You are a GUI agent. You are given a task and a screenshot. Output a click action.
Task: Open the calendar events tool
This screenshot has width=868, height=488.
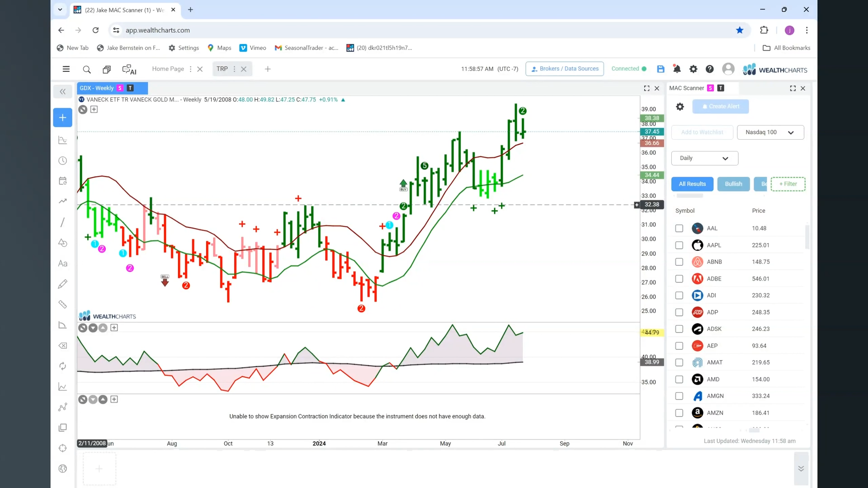[x=62, y=181]
